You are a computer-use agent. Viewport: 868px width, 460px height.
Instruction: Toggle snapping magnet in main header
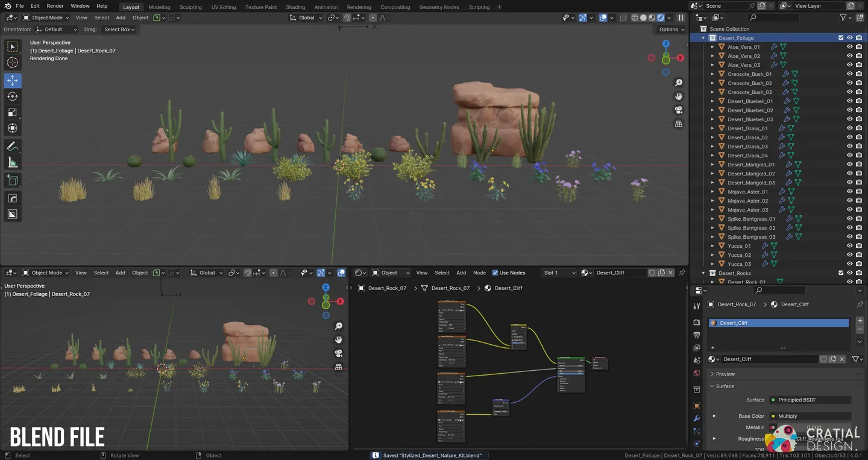tap(347, 17)
